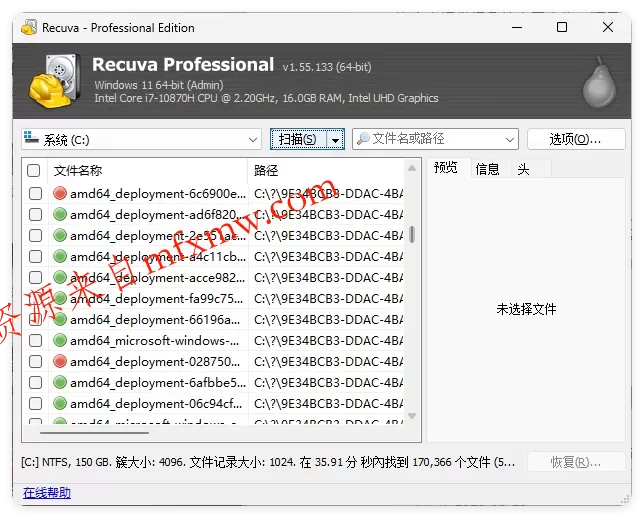
Task: Open the scan button dropdown arrow
Action: pyautogui.click(x=336, y=140)
